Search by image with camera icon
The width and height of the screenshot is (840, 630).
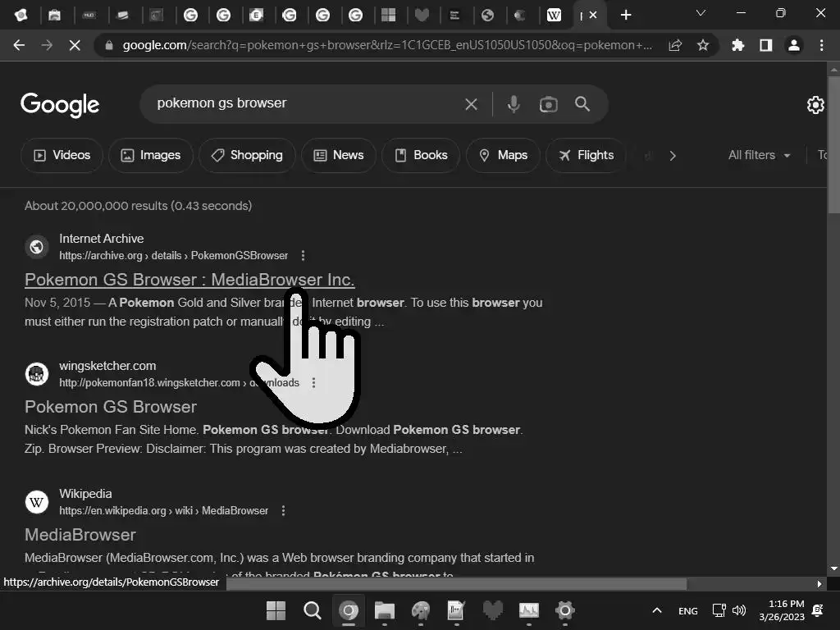(548, 104)
